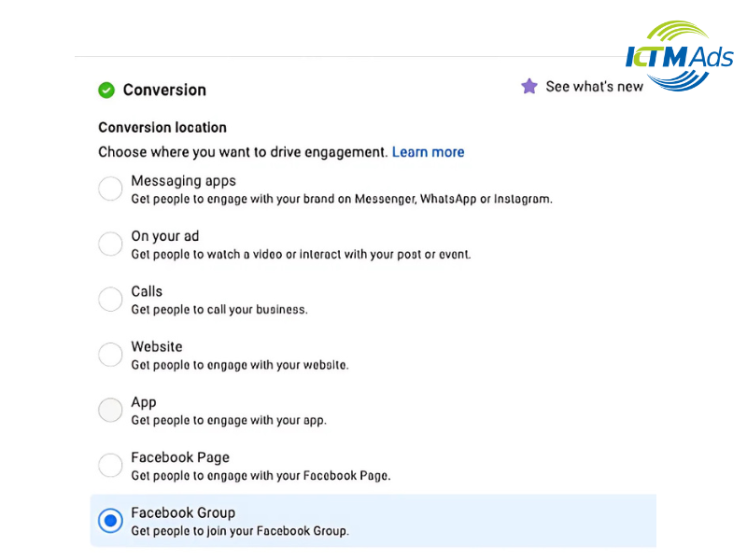747x560 pixels.
Task: Select the Facebook Page radio button
Action: coord(110,465)
